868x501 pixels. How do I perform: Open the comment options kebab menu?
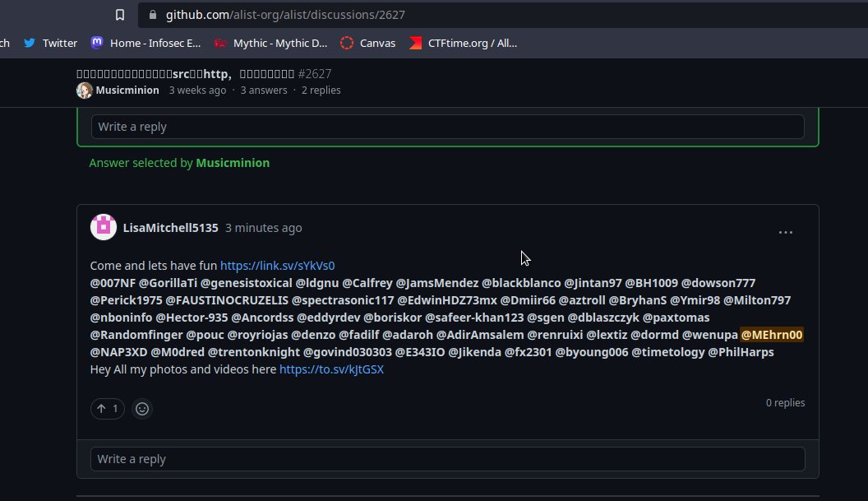[786, 232]
